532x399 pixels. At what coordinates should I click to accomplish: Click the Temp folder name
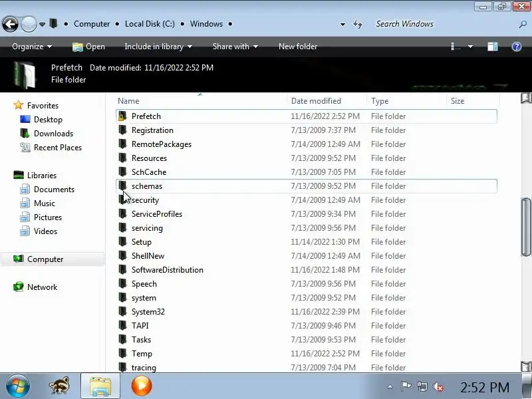click(142, 354)
